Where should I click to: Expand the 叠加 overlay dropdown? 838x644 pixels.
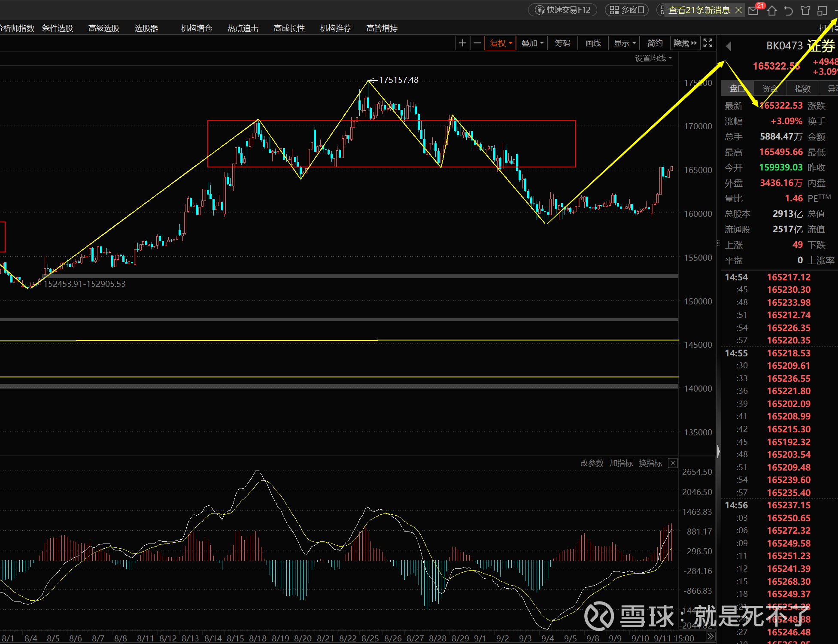(532, 43)
